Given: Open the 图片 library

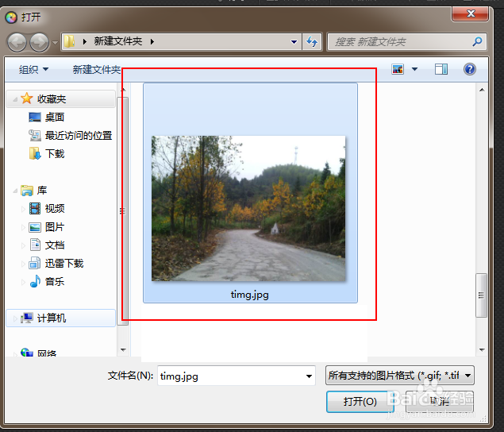Looking at the screenshot, I should click(x=55, y=227).
